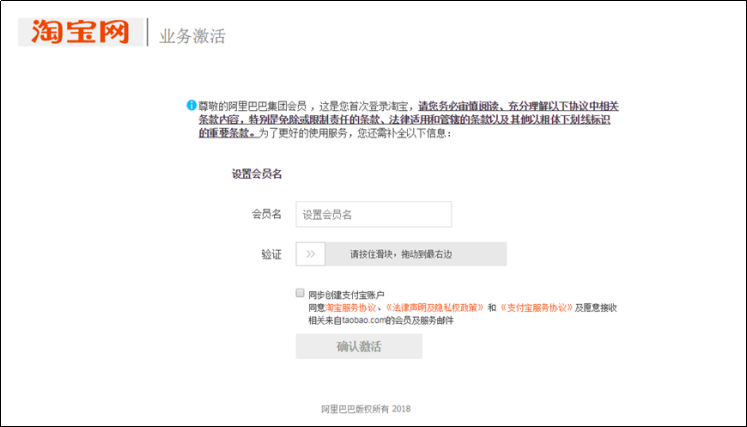Click the double-arrow slider handle
This screenshot has height=427, width=747.
[x=310, y=254]
